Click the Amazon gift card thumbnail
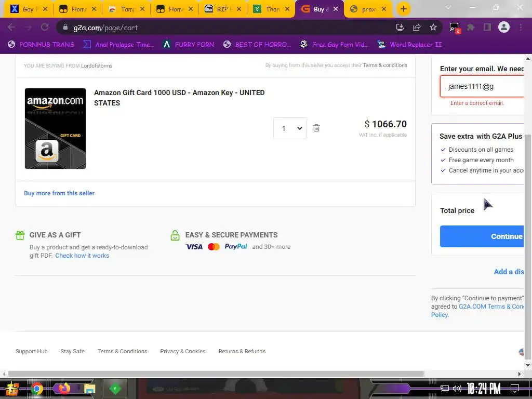 point(55,129)
